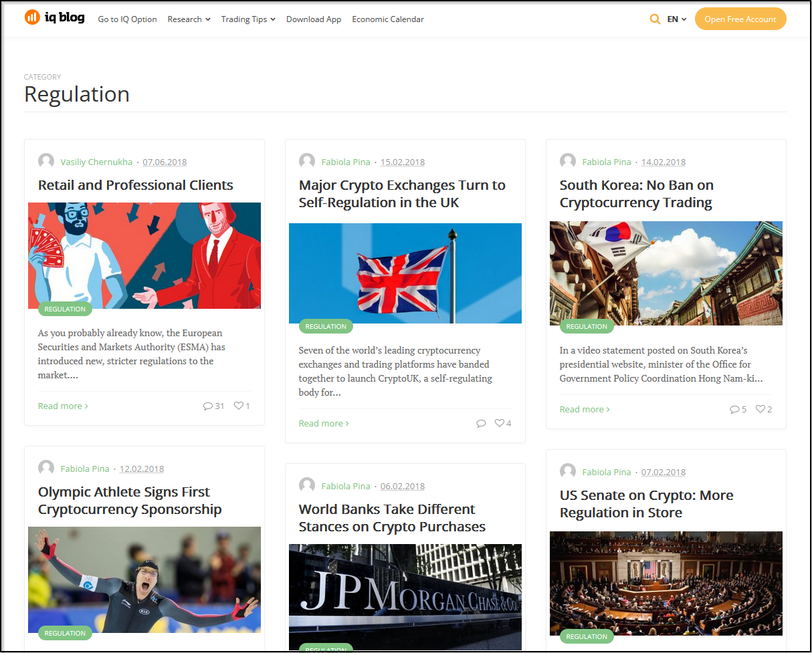Click REGULATION tag on UK flag post

tap(326, 326)
